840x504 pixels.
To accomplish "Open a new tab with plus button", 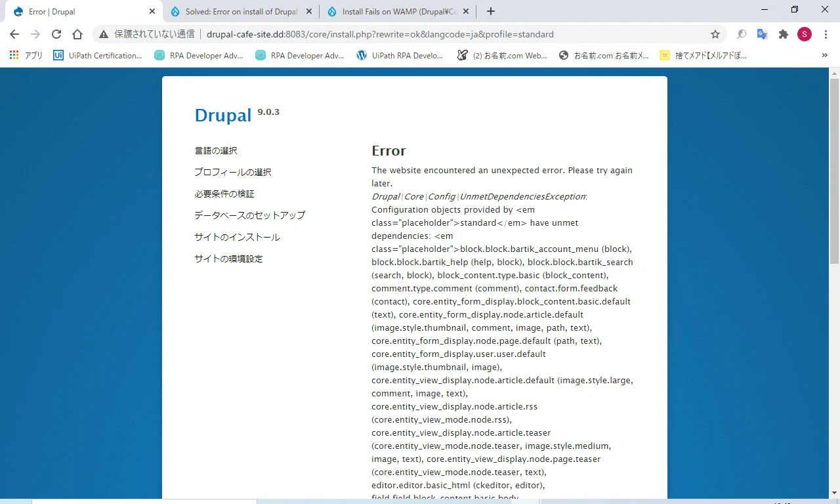I will point(490,11).
